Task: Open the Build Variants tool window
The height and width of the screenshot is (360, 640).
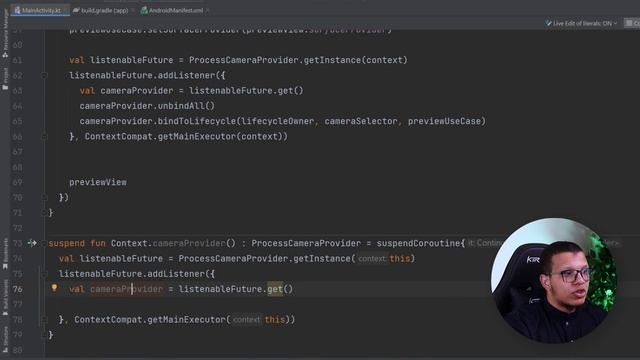Action: tap(5, 298)
